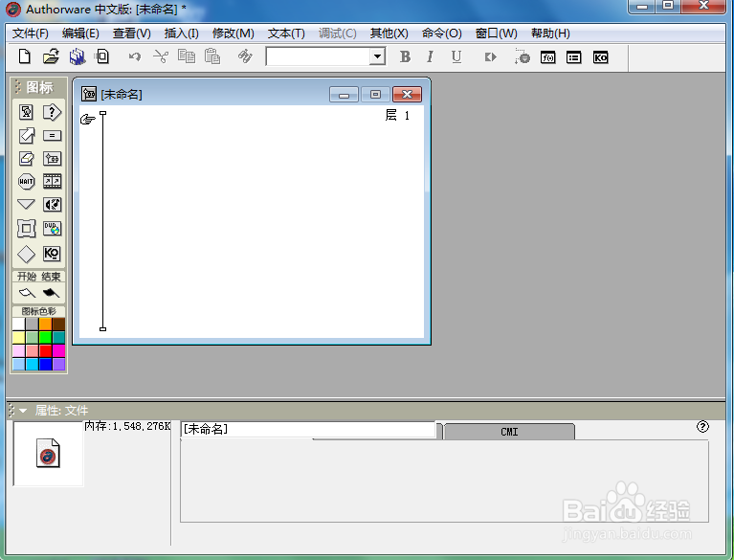Select the Knowledge Object icon in palette

[52, 254]
